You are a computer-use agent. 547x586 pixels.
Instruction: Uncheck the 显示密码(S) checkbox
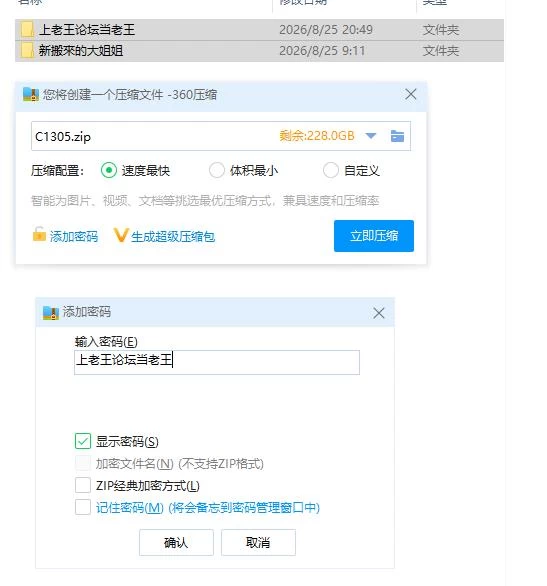[x=83, y=441]
